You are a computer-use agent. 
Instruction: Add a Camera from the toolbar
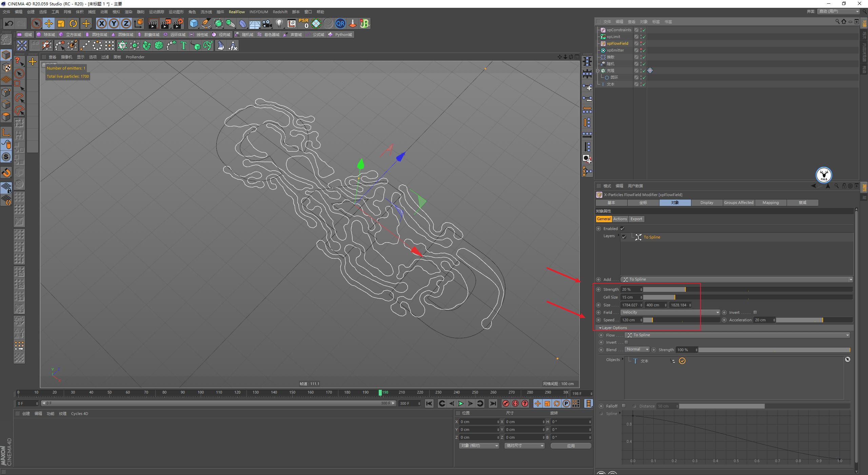(x=267, y=23)
